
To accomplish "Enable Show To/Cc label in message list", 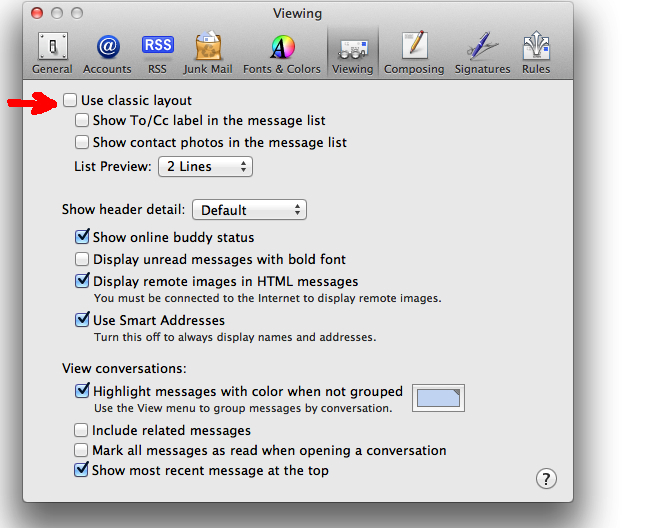I will [82, 120].
